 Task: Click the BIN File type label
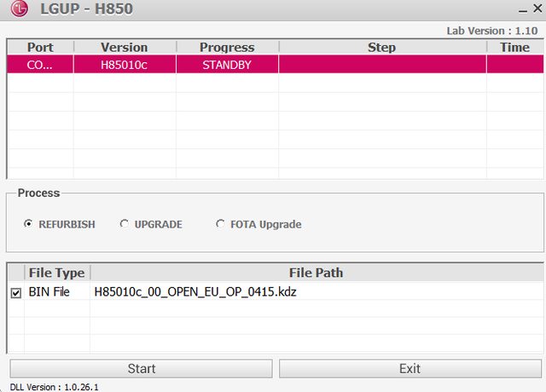click(x=49, y=292)
